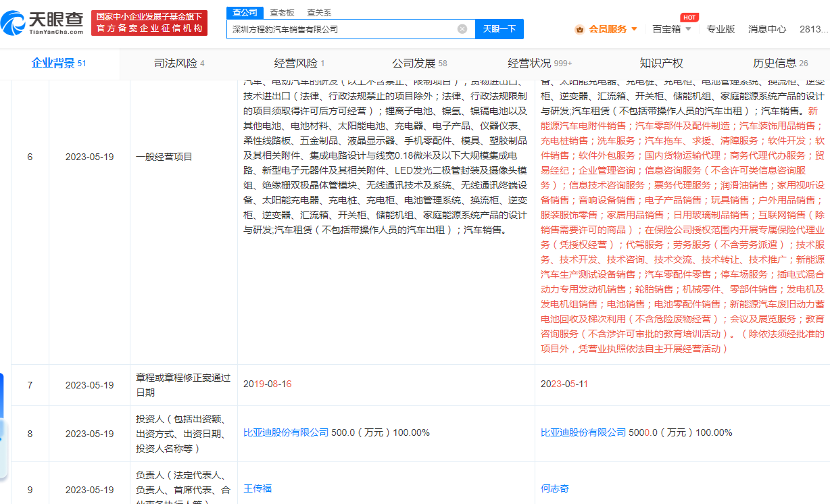This screenshot has height=504, width=830.
Task: Open the 会员服务 menu
Action: (x=607, y=29)
